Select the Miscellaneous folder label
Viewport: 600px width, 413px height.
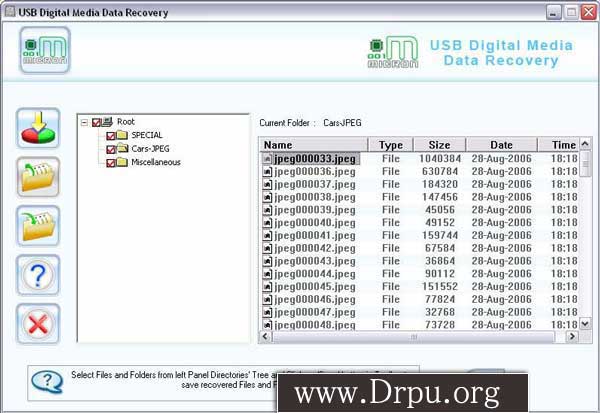point(156,162)
